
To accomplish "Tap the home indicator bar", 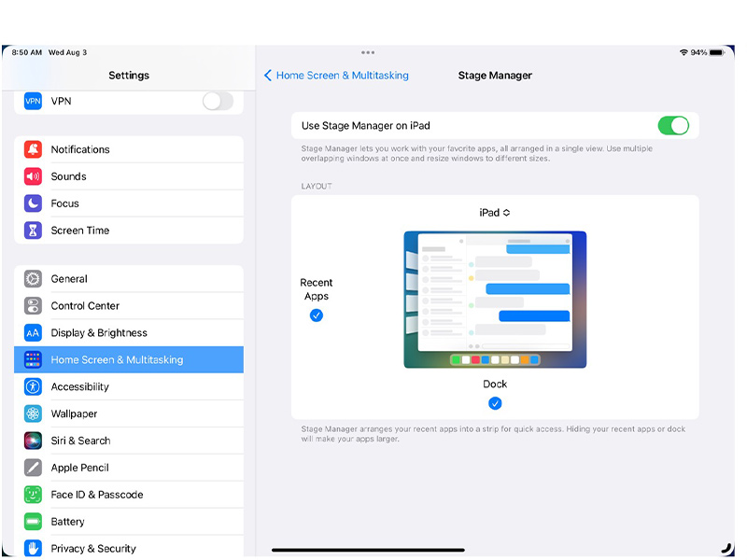I will [x=368, y=550].
